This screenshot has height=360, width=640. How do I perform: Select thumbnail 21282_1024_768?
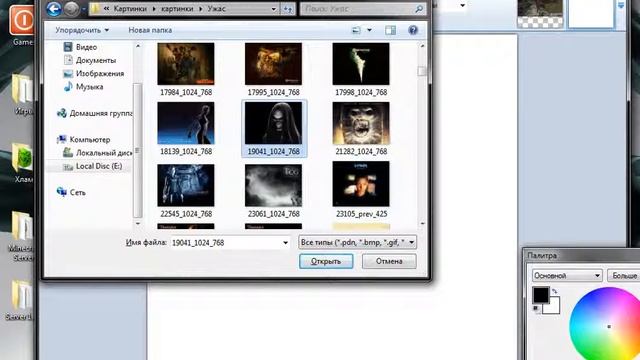(x=361, y=129)
